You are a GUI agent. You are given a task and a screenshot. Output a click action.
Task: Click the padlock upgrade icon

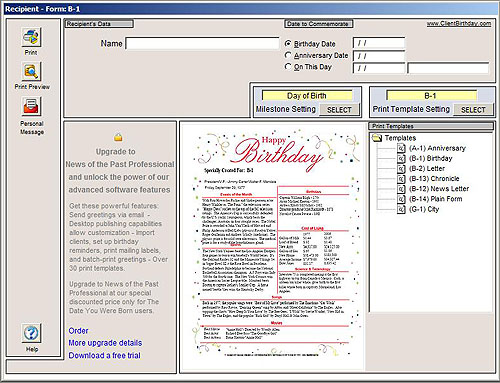click(118, 137)
